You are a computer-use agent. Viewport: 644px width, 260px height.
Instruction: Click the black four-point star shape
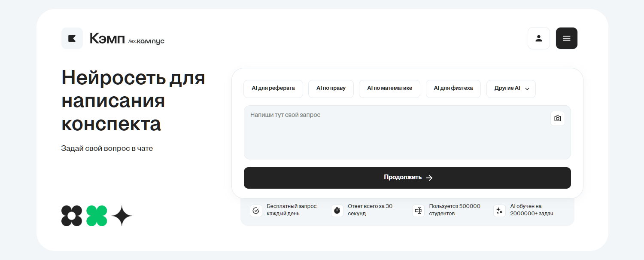click(x=122, y=216)
